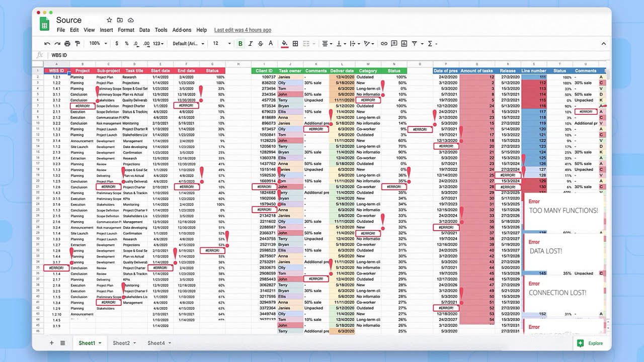This screenshot has height=362, width=644.
Task: Star the Source document
Action: pos(109,20)
